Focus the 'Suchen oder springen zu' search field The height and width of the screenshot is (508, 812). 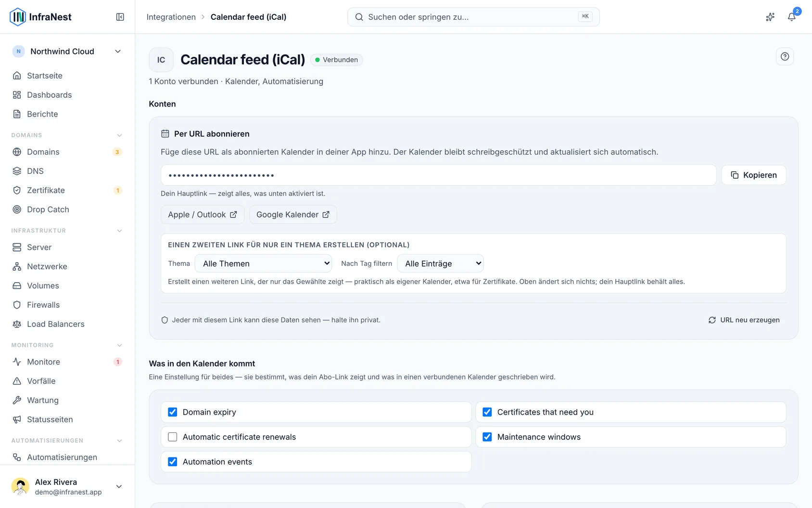tap(473, 17)
